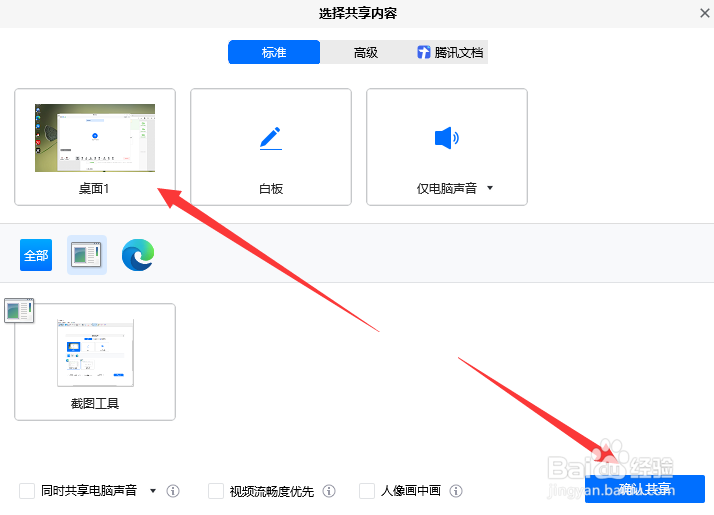714x515 pixels.
Task: Show info for 视频流畅度优先
Action: click(329, 491)
